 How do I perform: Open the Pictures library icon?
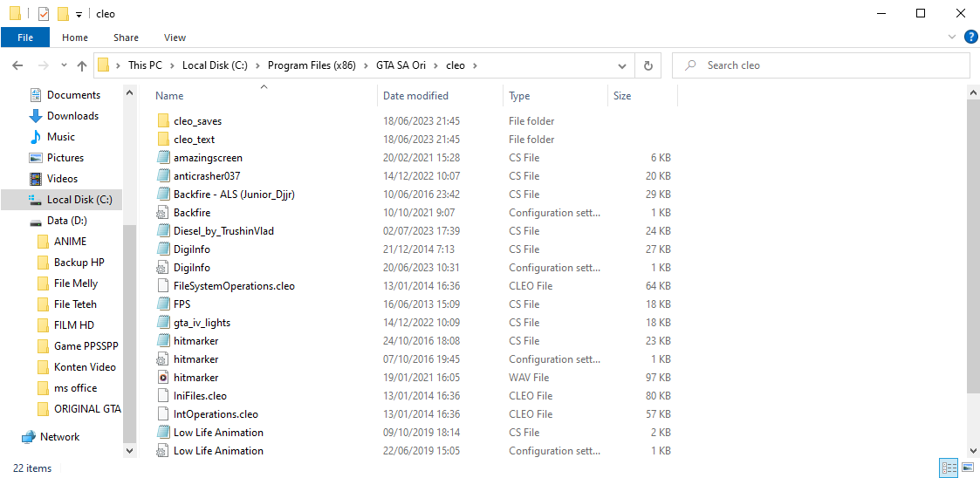[36, 158]
